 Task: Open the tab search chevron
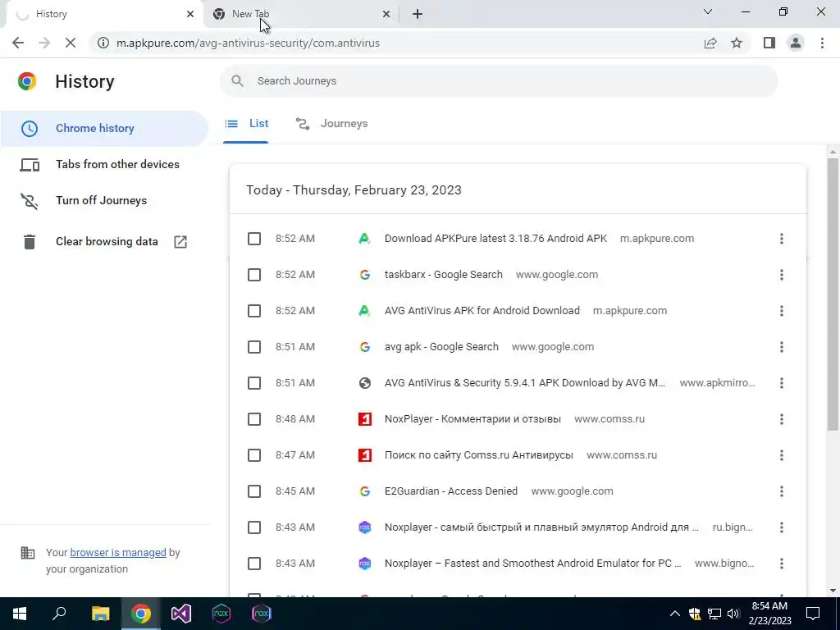click(708, 11)
